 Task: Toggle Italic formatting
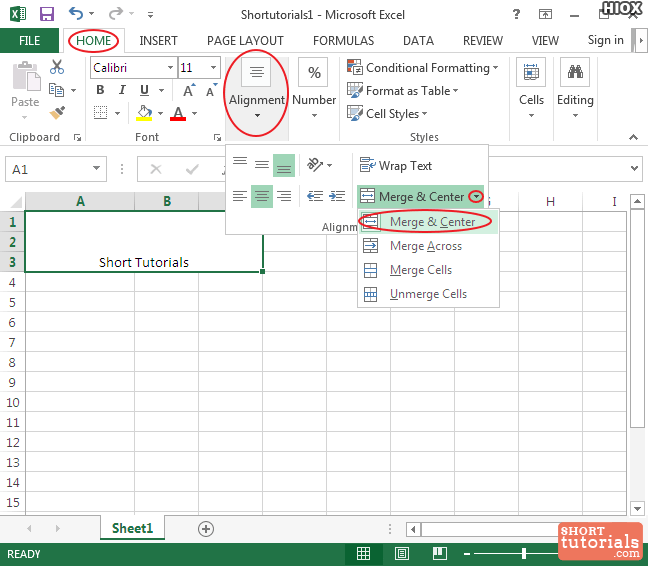coord(122,90)
